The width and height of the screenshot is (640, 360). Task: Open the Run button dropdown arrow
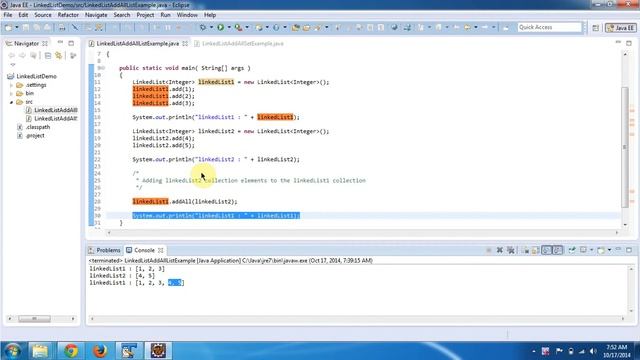coord(229,27)
